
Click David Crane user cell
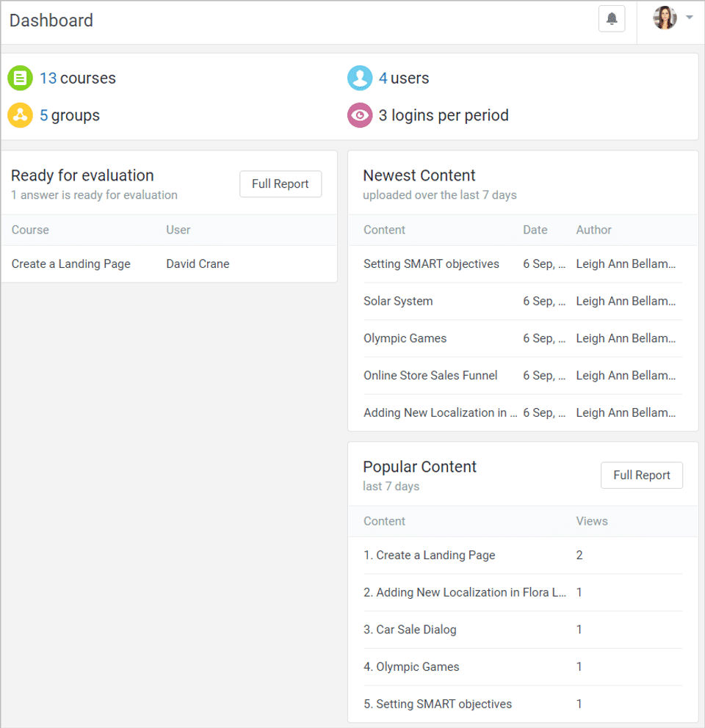tap(198, 263)
